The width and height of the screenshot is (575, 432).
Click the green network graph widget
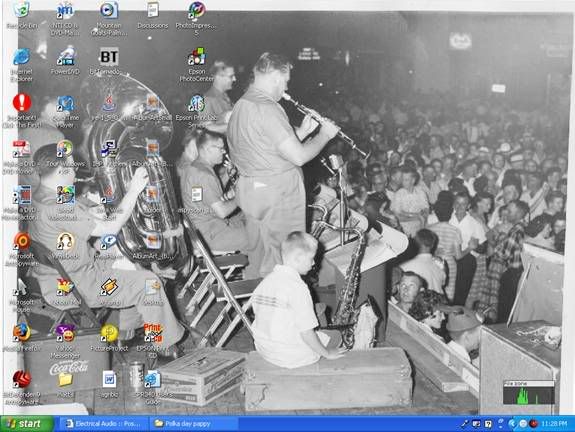(528, 393)
